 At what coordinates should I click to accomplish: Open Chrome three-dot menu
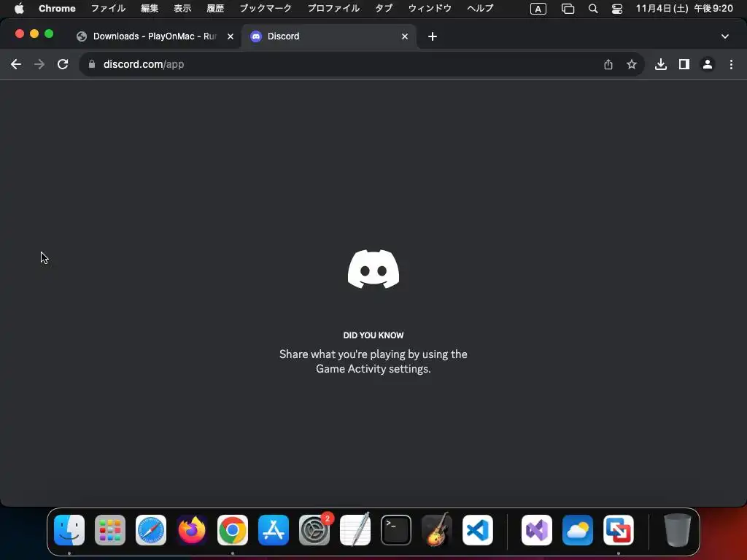tap(731, 64)
